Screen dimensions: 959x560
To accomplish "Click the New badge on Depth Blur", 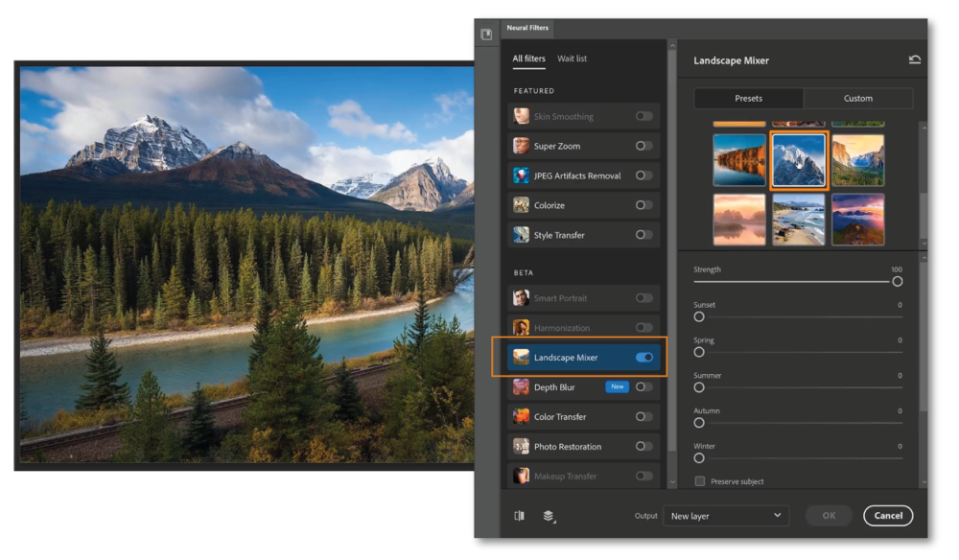I will (x=617, y=386).
